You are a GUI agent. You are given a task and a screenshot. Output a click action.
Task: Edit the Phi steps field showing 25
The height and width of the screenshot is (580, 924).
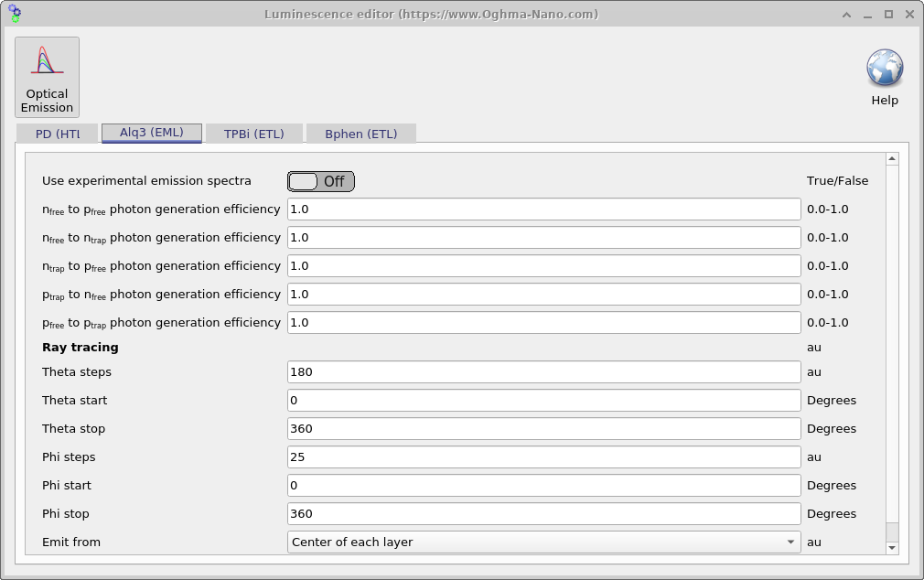pyautogui.click(x=543, y=456)
